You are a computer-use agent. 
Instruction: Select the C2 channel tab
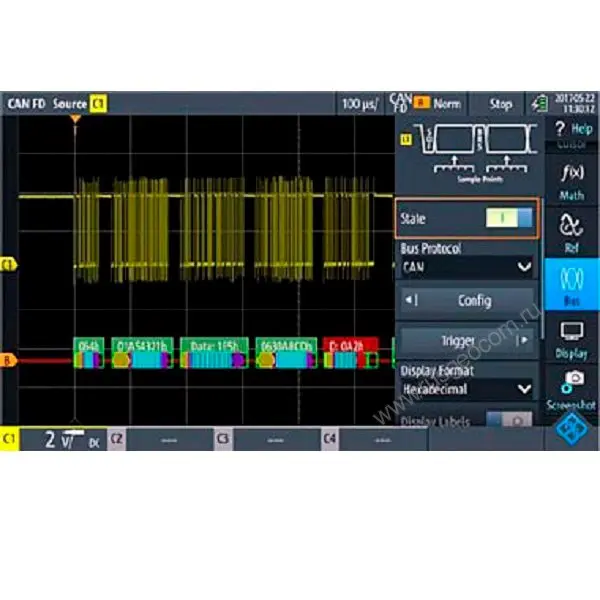click(160, 439)
